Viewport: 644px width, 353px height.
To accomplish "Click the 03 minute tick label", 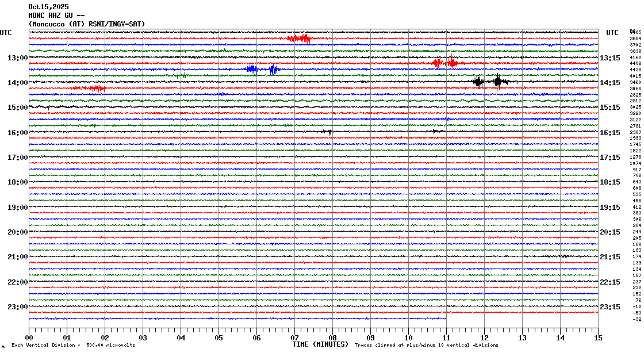I will pyautogui.click(x=143, y=338).
